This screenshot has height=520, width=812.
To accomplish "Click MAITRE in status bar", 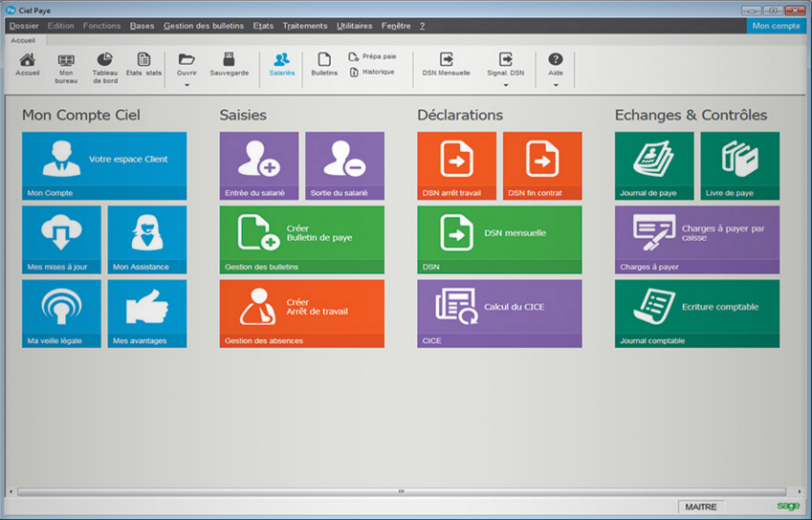I will 701,507.
